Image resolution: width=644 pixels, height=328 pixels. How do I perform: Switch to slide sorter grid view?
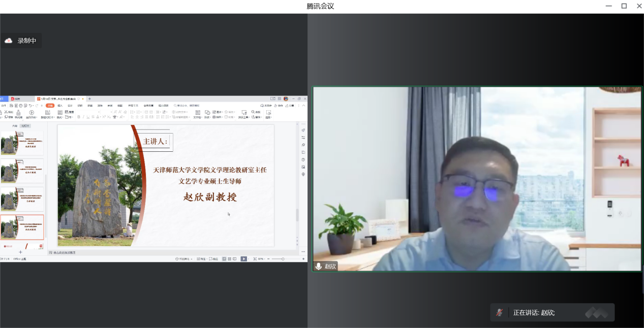coord(229,259)
